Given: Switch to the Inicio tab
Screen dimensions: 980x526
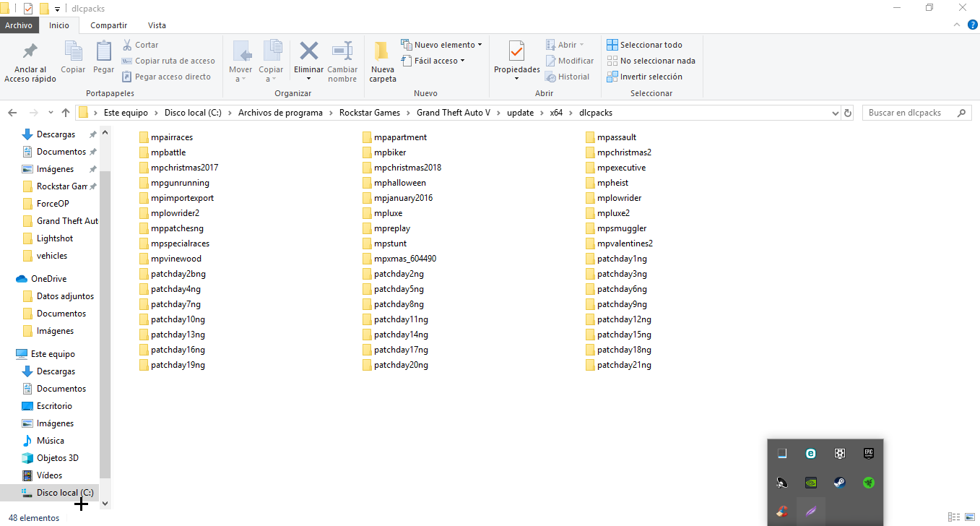Looking at the screenshot, I should (59, 25).
